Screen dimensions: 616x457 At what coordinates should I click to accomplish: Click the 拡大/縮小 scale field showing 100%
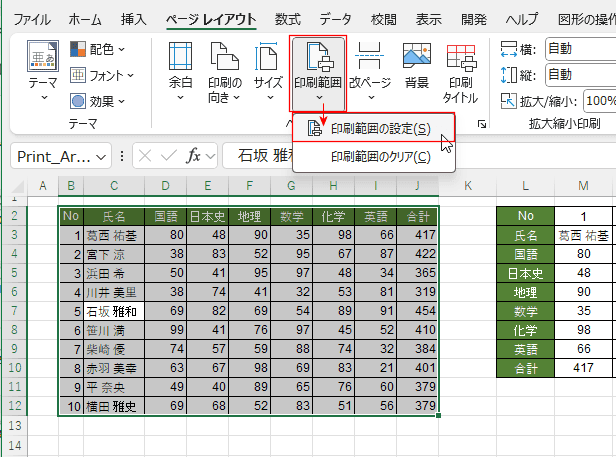pos(600,101)
